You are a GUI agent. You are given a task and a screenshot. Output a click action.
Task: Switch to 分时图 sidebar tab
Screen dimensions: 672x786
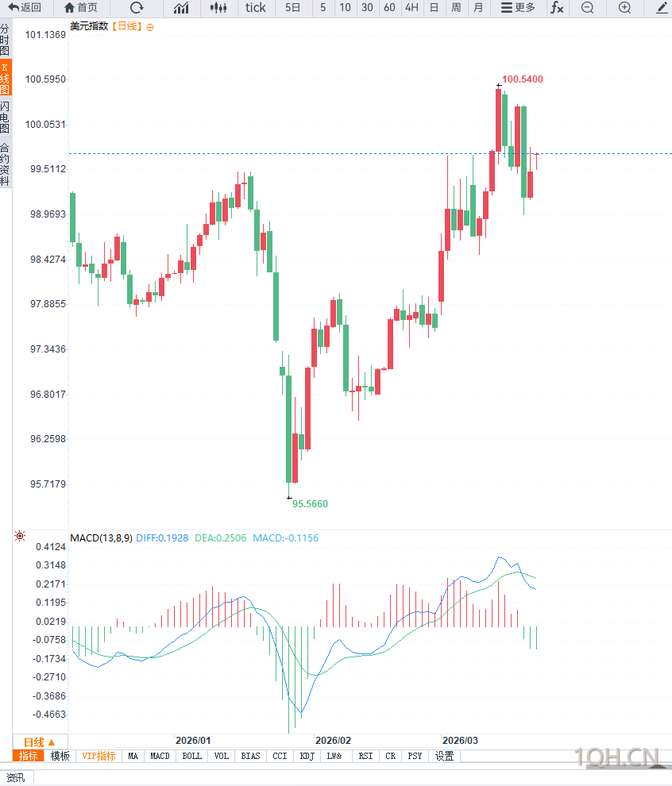6,39
